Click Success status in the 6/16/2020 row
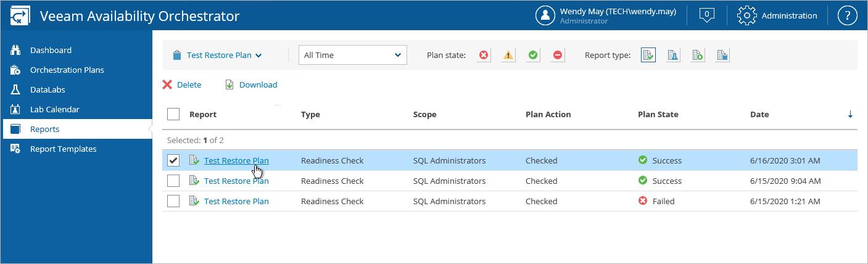 tap(667, 160)
